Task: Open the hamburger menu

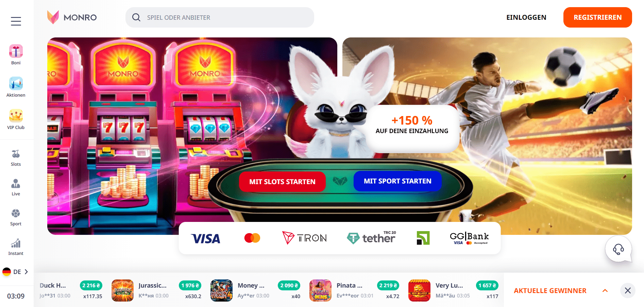Action: [x=16, y=21]
